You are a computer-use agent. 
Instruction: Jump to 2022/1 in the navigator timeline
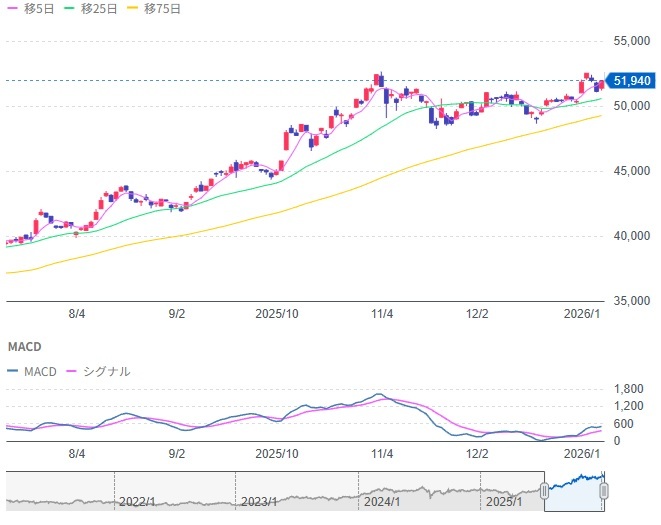click(137, 501)
